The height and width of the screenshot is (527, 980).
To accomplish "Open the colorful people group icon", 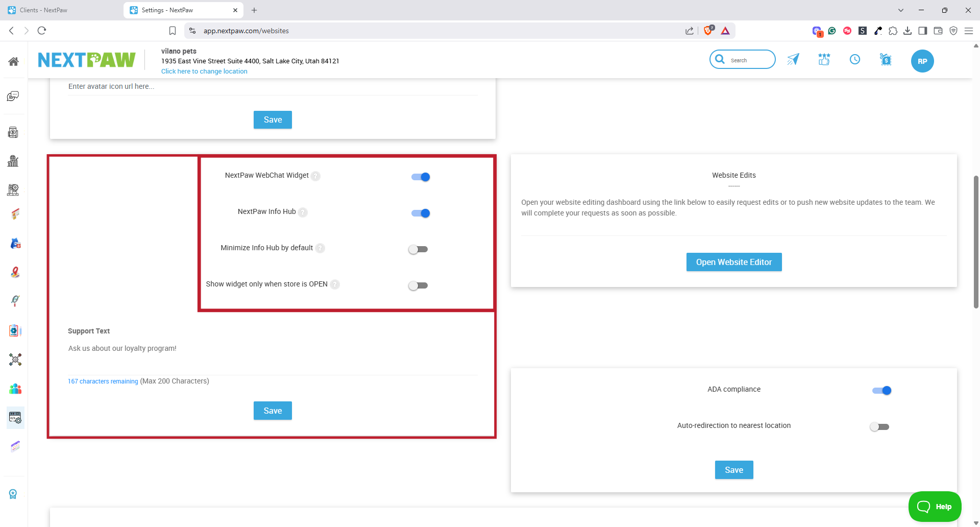I will pyautogui.click(x=15, y=389).
